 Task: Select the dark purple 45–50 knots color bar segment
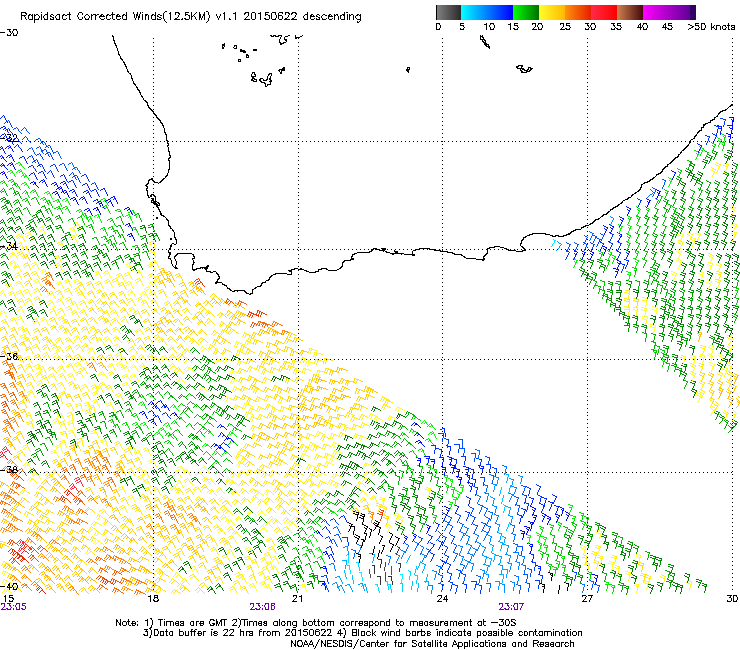coord(682,12)
